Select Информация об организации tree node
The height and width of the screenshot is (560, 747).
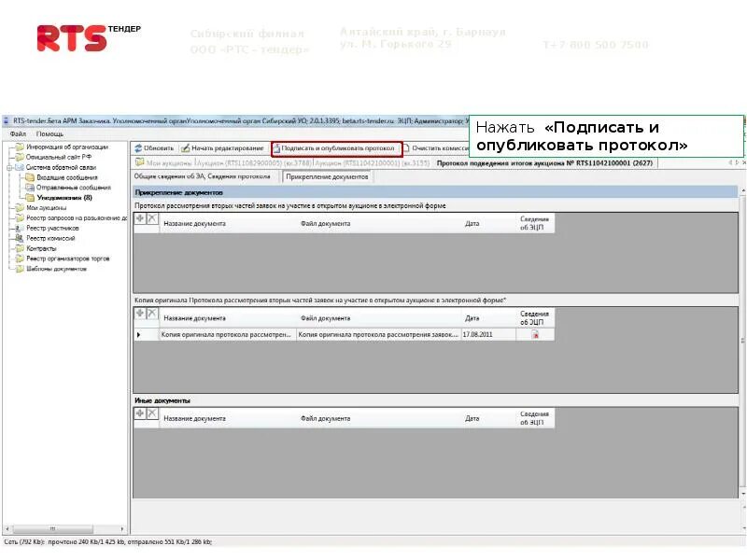[x=67, y=147]
